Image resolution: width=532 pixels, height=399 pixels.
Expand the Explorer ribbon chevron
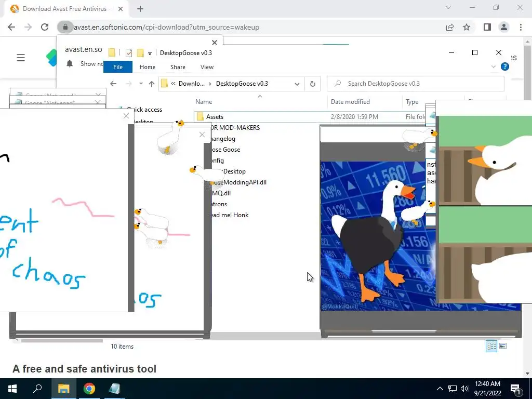point(494,67)
